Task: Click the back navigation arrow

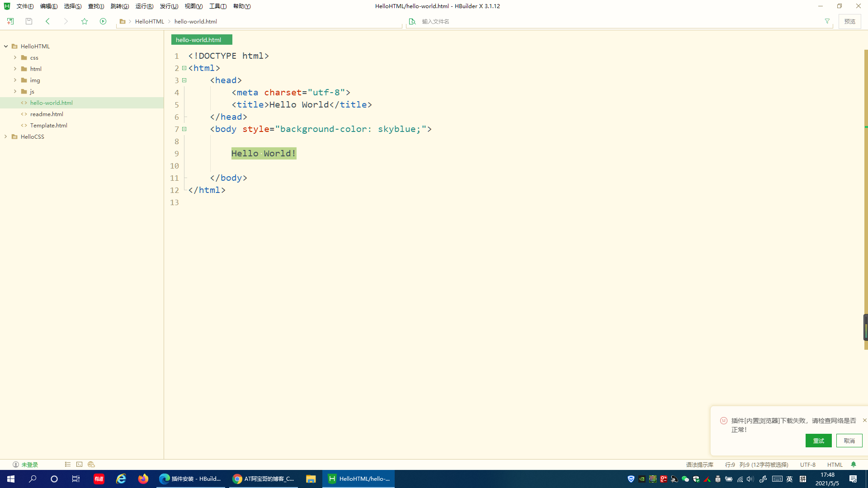Action: tap(47, 21)
